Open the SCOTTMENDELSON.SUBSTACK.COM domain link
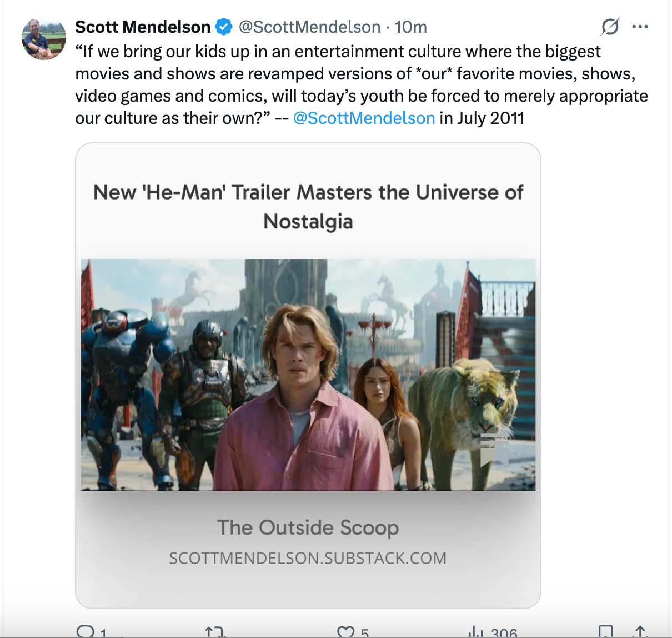The height and width of the screenshot is (638, 672). [308, 558]
